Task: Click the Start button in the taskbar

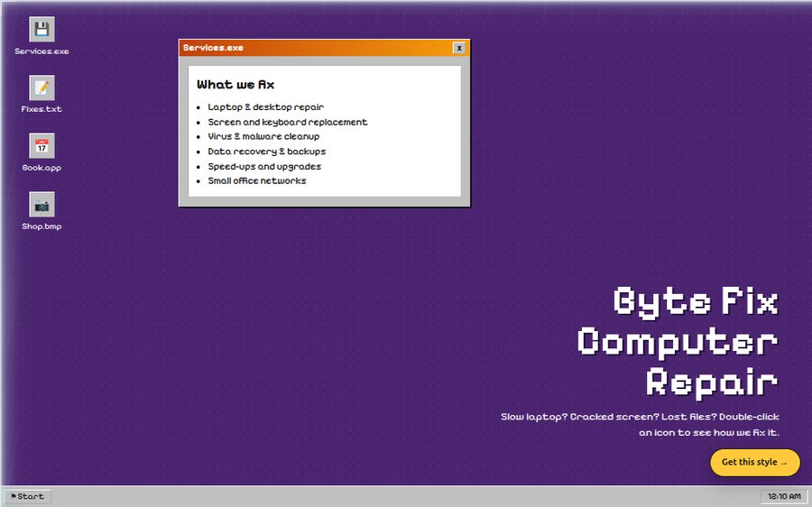Action: pyautogui.click(x=27, y=496)
